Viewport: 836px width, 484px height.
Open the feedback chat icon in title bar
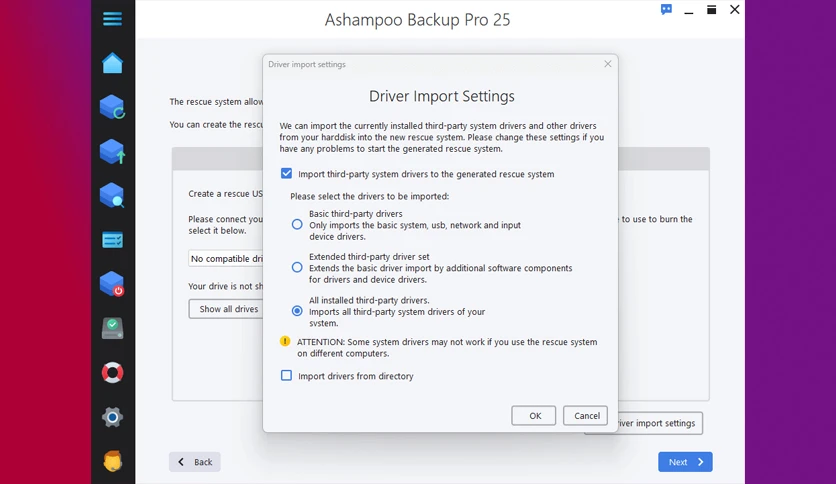click(666, 10)
